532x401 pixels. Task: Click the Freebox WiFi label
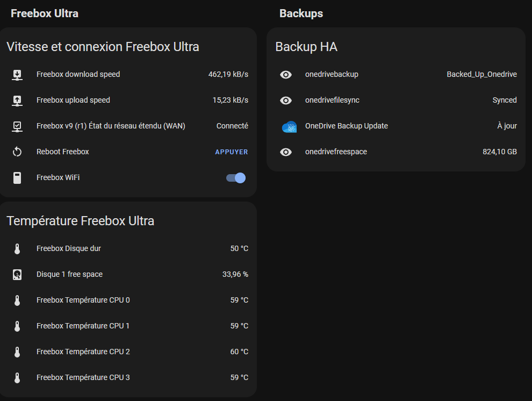(x=58, y=177)
